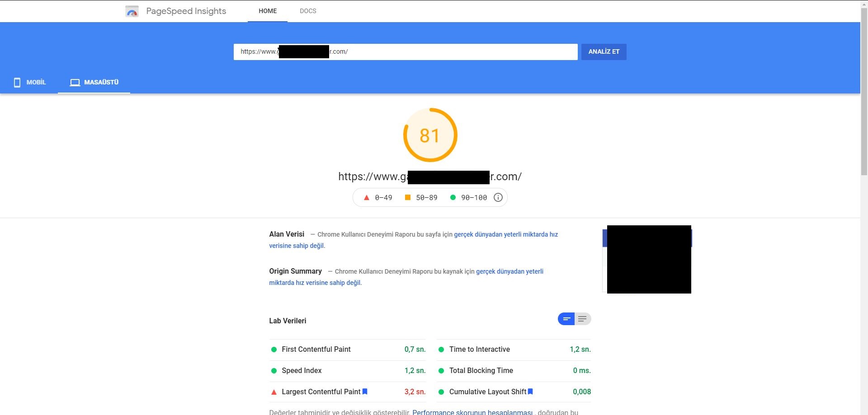Screen dimensions: 868x415
Task: Click the 0 ms. value
Action: pyautogui.click(x=582, y=370)
